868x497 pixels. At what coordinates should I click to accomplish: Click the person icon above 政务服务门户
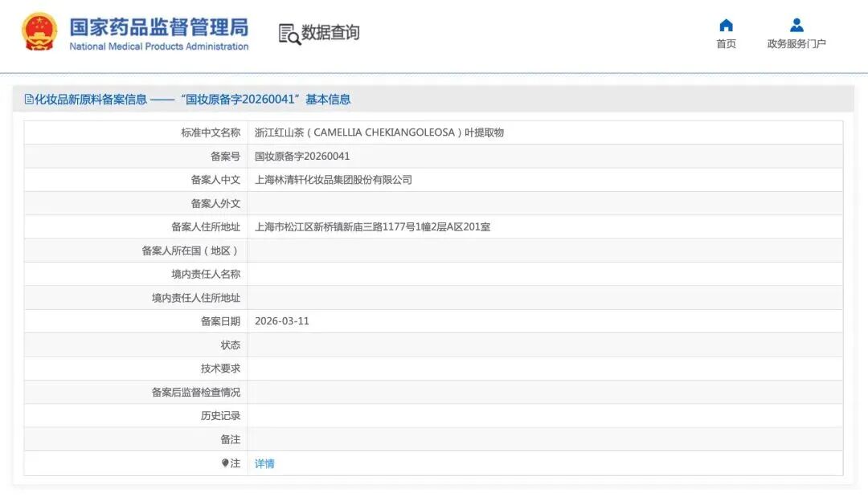[796, 23]
